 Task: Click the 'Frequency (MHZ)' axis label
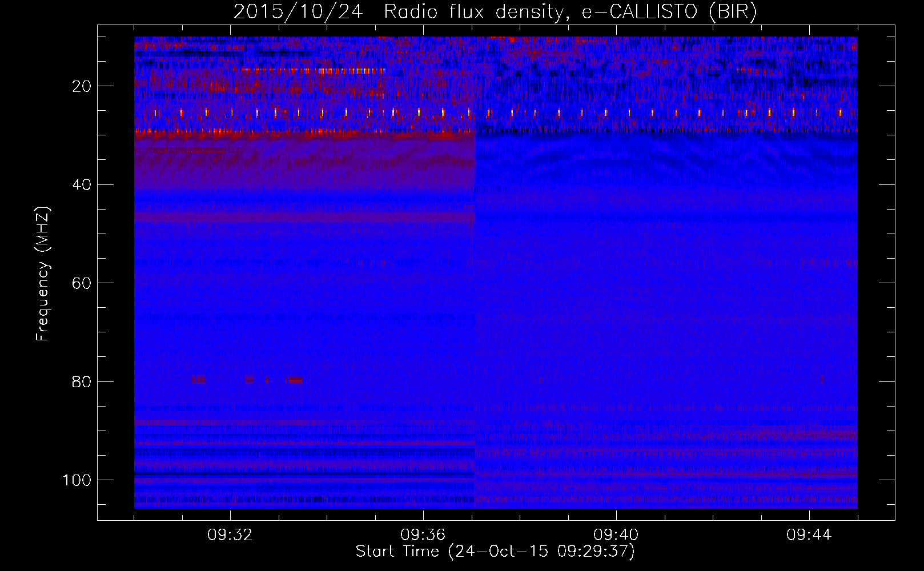pyautogui.click(x=43, y=274)
